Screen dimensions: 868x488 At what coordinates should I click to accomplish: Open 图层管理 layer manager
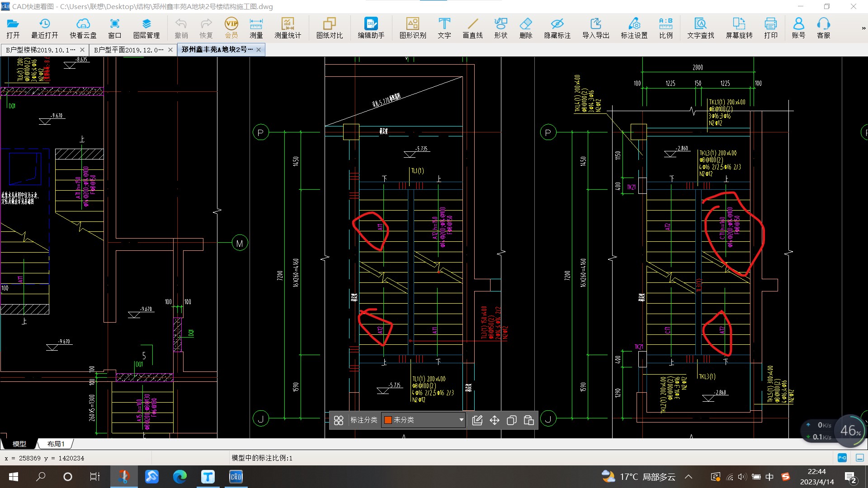click(146, 28)
